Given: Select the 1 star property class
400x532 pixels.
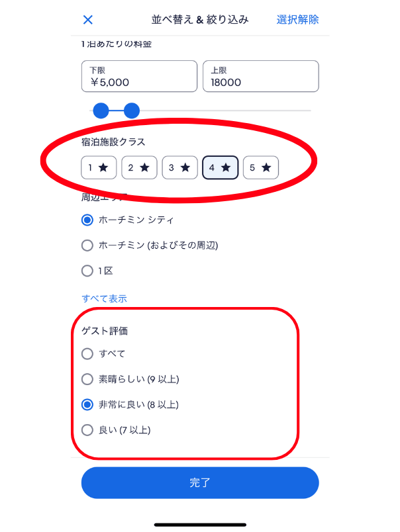Looking at the screenshot, I should [99, 167].
